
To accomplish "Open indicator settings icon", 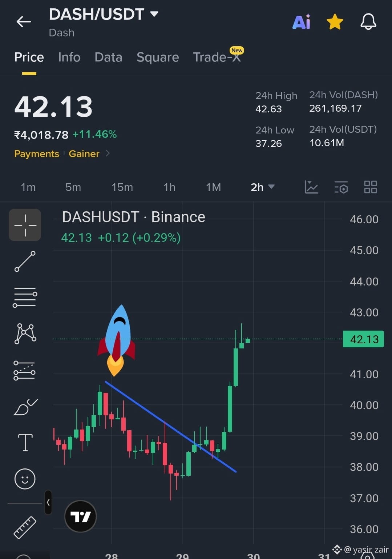I will point(341,187).
